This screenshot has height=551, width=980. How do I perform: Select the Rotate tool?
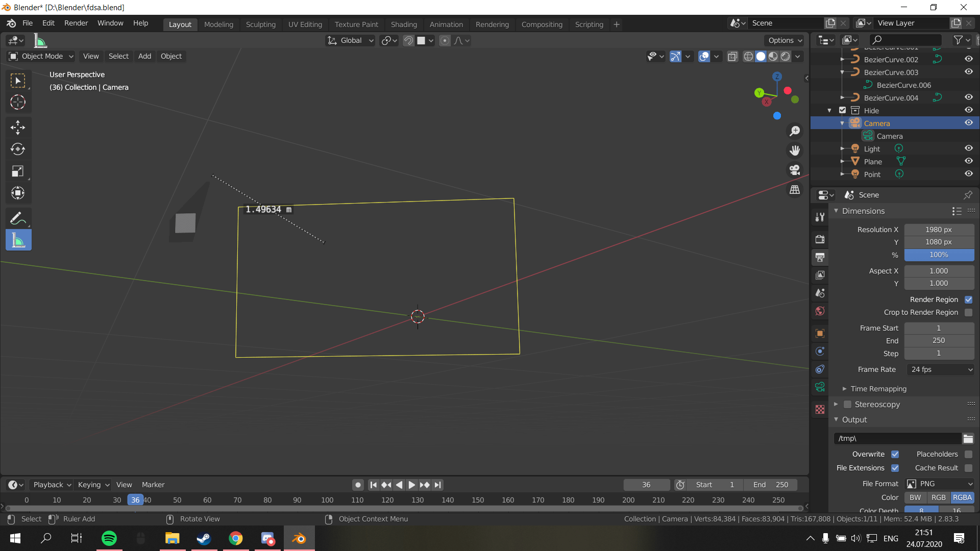[18, 149]
